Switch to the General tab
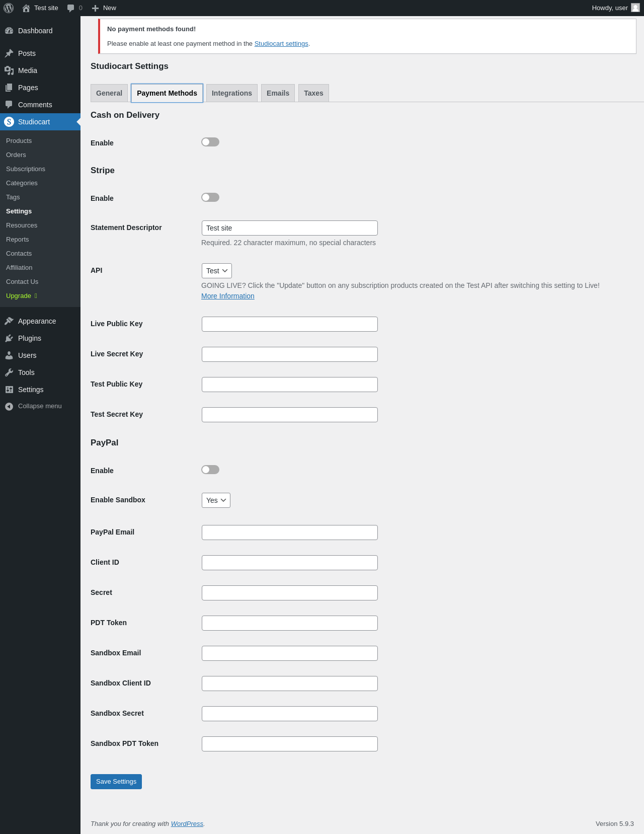 (x=109, y=93)
